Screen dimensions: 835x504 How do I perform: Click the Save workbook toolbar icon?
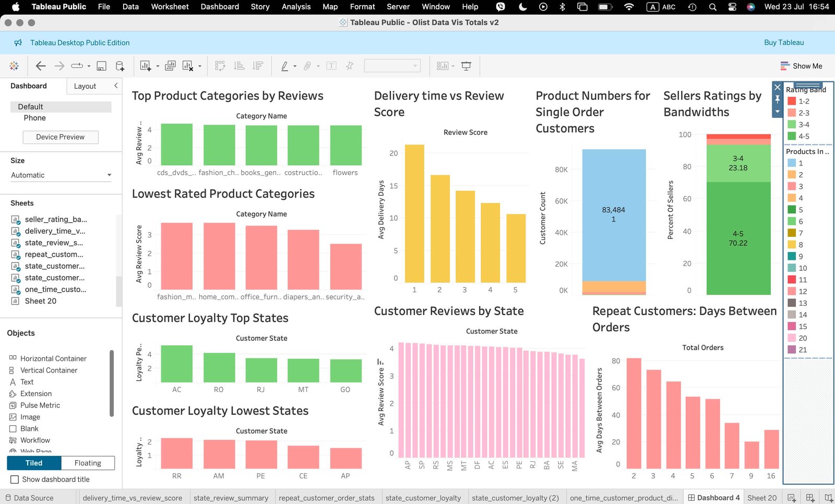[102, 66]
